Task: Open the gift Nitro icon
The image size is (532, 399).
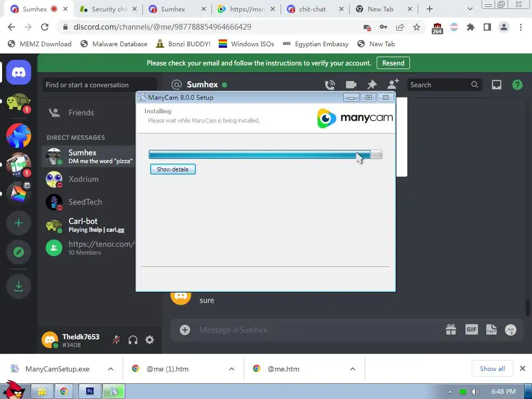Action: tap(451, 329)
